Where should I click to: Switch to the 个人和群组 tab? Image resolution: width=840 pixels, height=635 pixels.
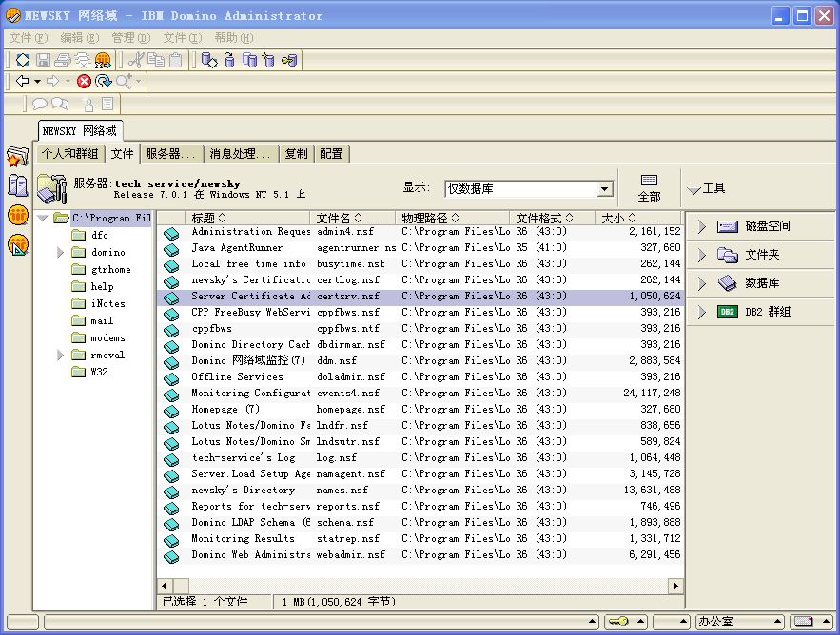pos(69,154)
